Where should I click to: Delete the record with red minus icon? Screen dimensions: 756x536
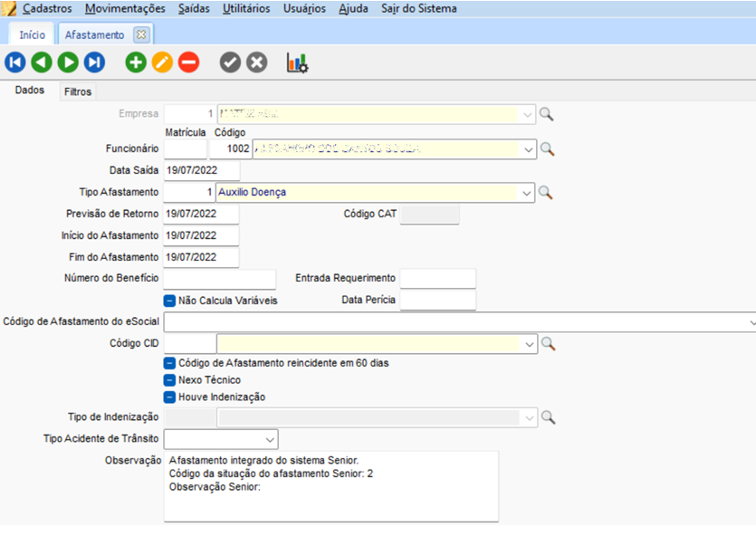tap(188, 62)
